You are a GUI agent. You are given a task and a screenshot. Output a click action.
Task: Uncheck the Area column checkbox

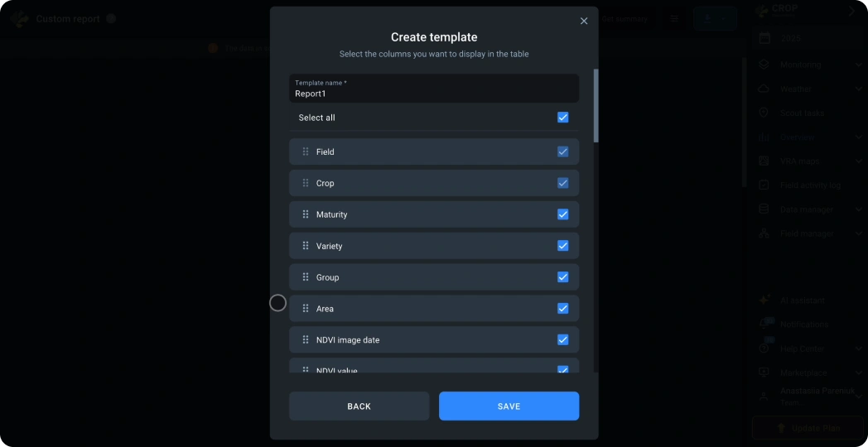pyautogui.click(x=563, y=309)
